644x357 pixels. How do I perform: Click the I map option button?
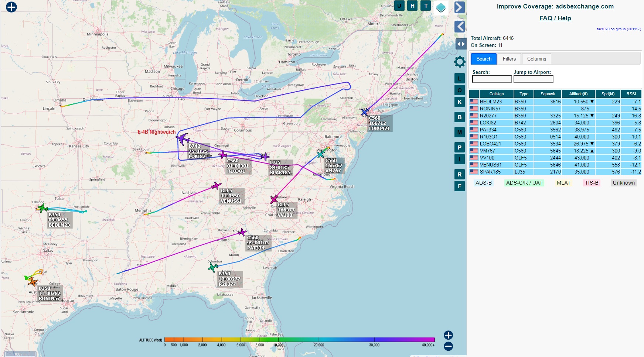pos(460,159)
